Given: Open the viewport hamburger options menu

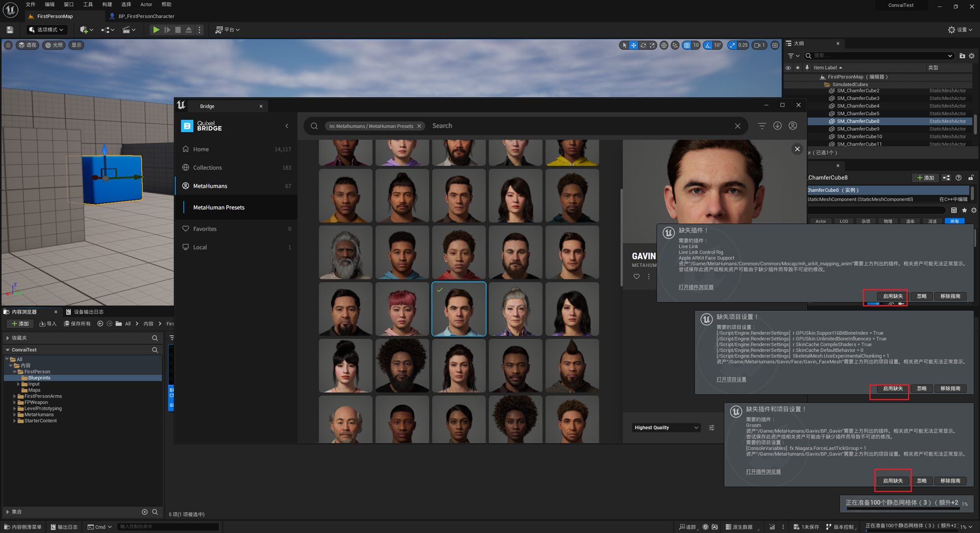Looking at the screenshot, I should coord(8,45).
